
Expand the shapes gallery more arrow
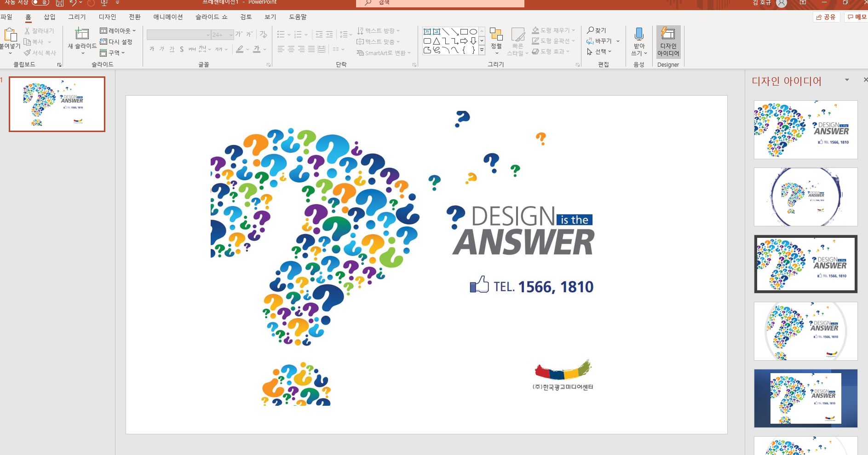tap(482, 50)
